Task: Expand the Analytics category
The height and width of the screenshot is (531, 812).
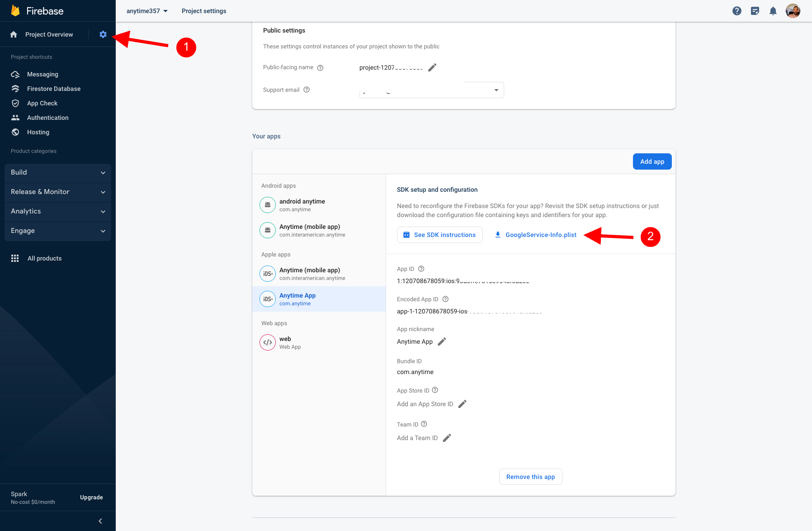Action: (x=58, y=211)
